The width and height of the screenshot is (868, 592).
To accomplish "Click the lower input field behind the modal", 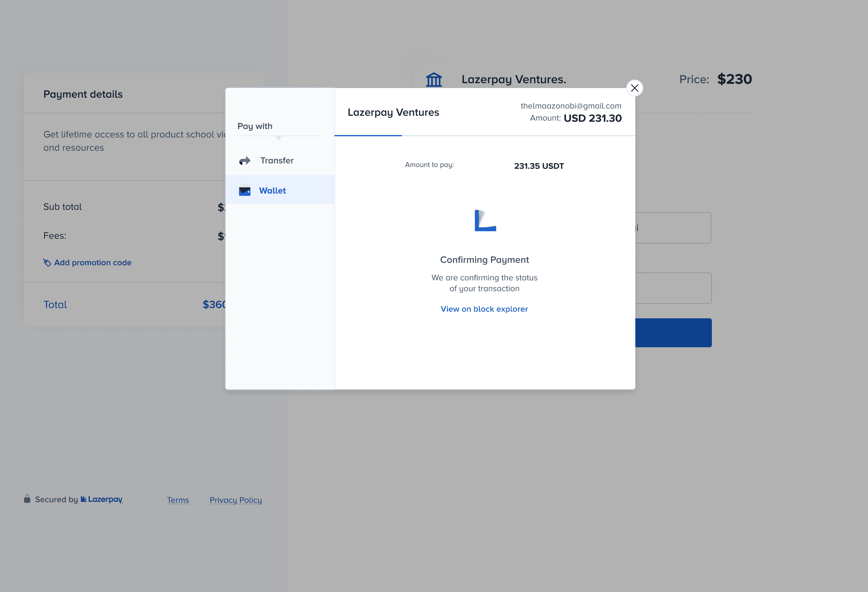I will pos(673,288).
